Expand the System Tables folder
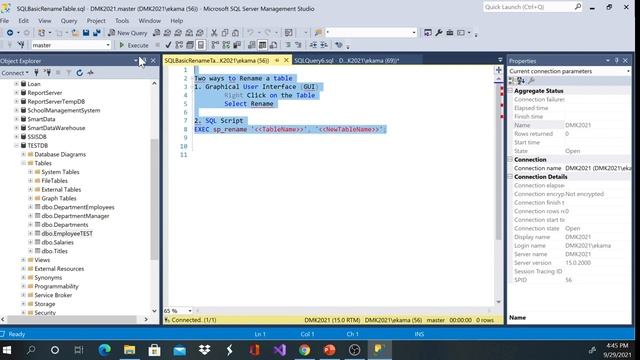Viewport: 640px width, 360px height. click(30, 172)
